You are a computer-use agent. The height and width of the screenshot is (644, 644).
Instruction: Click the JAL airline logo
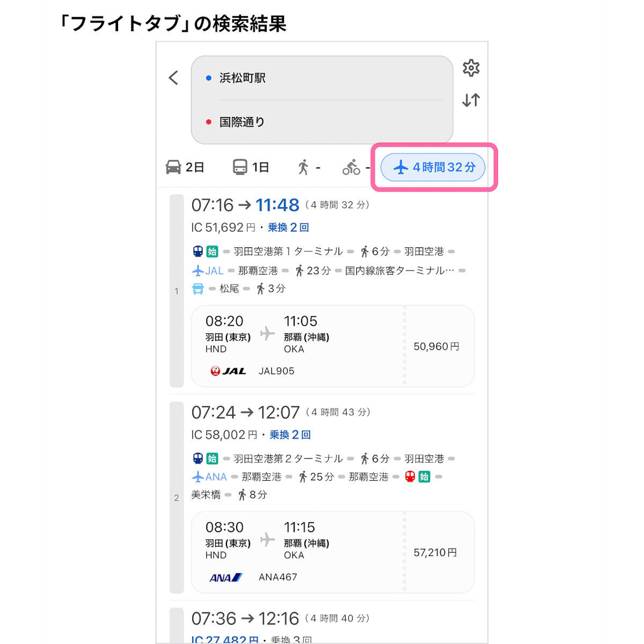point(228,371)
